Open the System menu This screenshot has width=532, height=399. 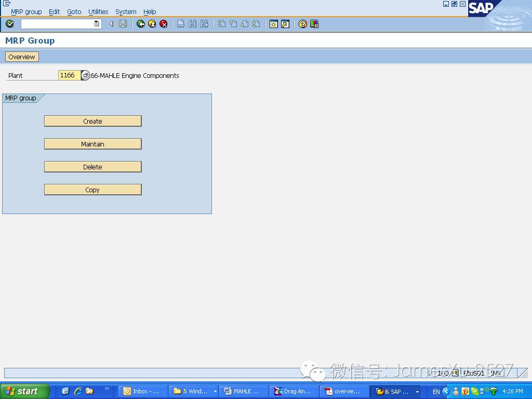point(126,12)
